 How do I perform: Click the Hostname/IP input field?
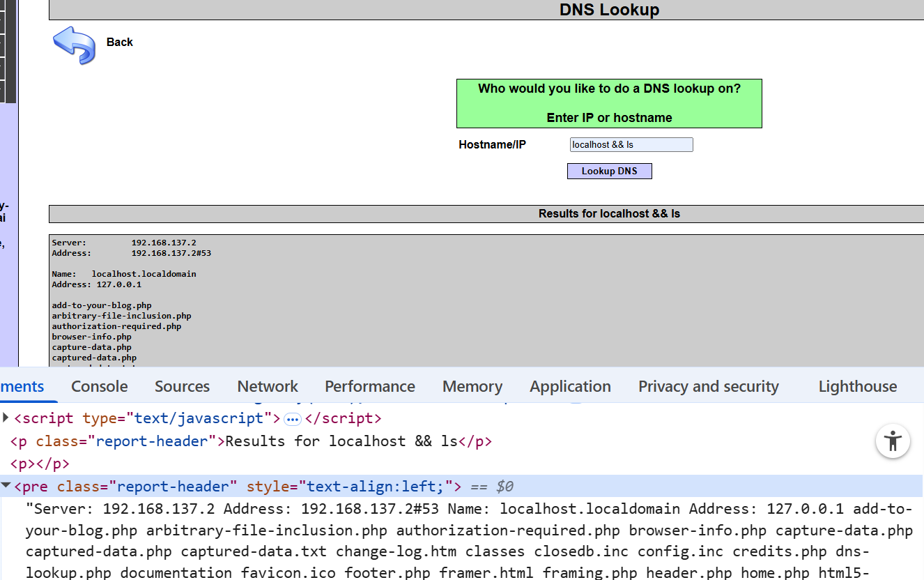(x=631, y=145)
